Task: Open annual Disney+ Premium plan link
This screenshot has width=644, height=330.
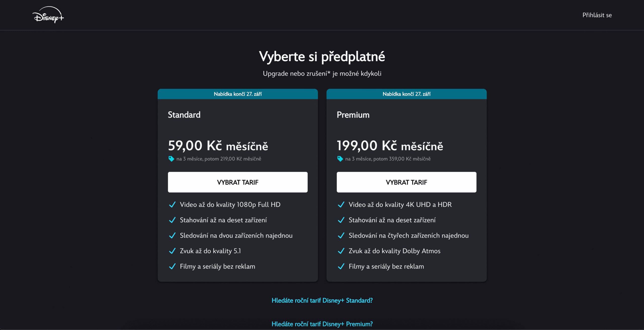Action: pyautogui.click(x=322, y=324)
